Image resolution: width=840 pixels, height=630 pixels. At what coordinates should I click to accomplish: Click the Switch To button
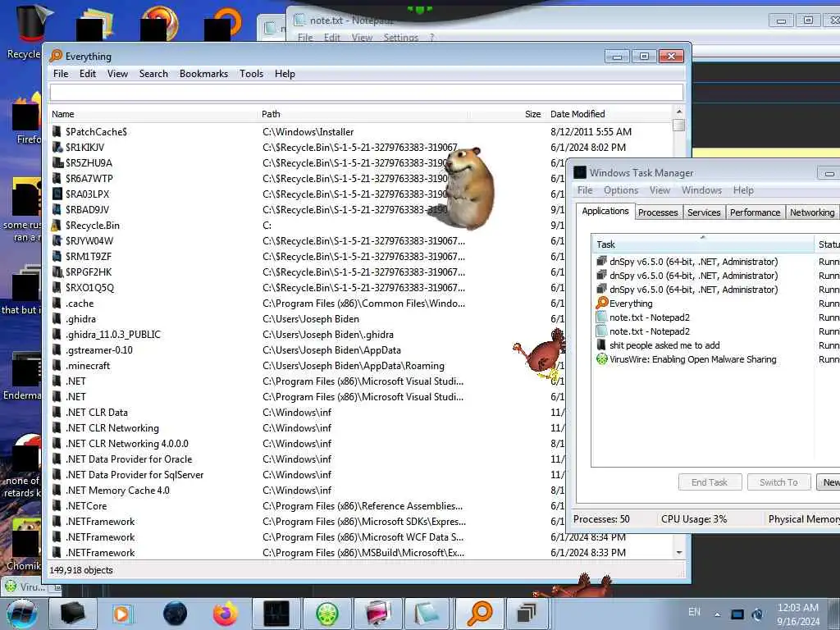point(778,482)
